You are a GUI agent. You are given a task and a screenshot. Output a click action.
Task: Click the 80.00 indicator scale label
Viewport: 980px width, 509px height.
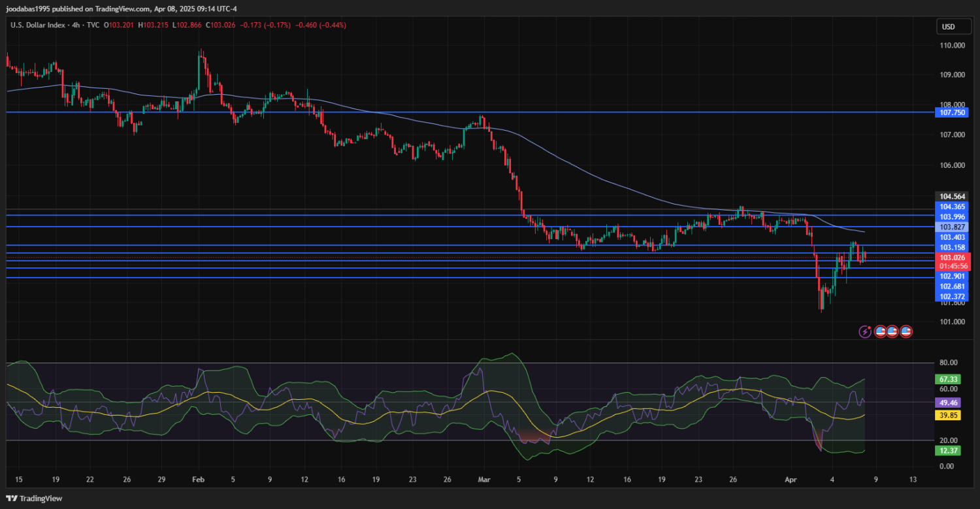949,363
